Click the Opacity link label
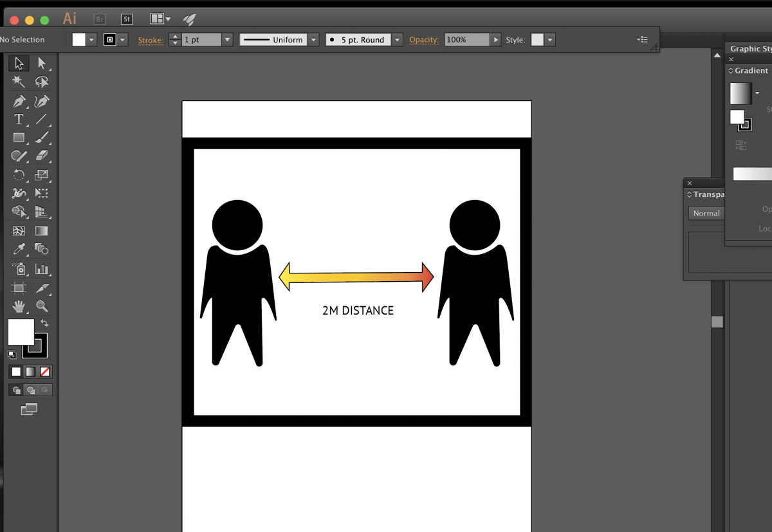The width and height of the screenshot is (772, 532). [424, 40]
